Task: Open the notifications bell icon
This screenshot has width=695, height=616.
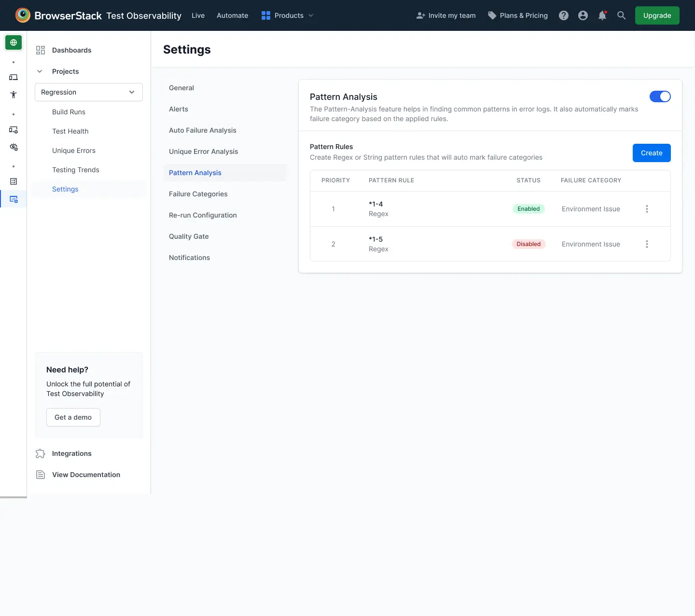Action: (x=602, y=15)
